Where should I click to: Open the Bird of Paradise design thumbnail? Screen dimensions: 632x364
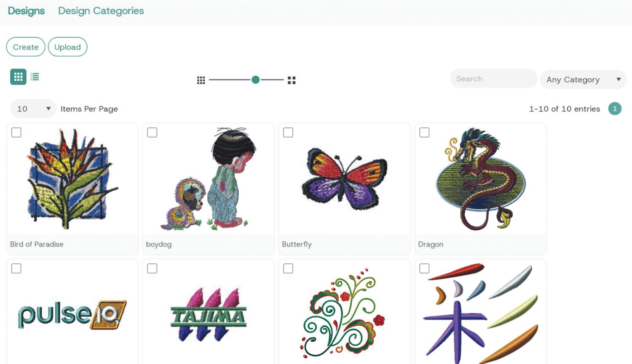click(x=72, y=179)
